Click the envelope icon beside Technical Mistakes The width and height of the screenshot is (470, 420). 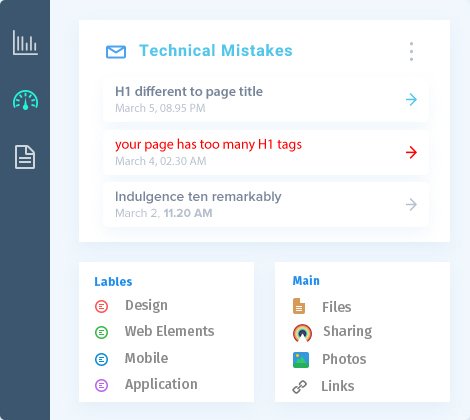(x=116, y=52)
